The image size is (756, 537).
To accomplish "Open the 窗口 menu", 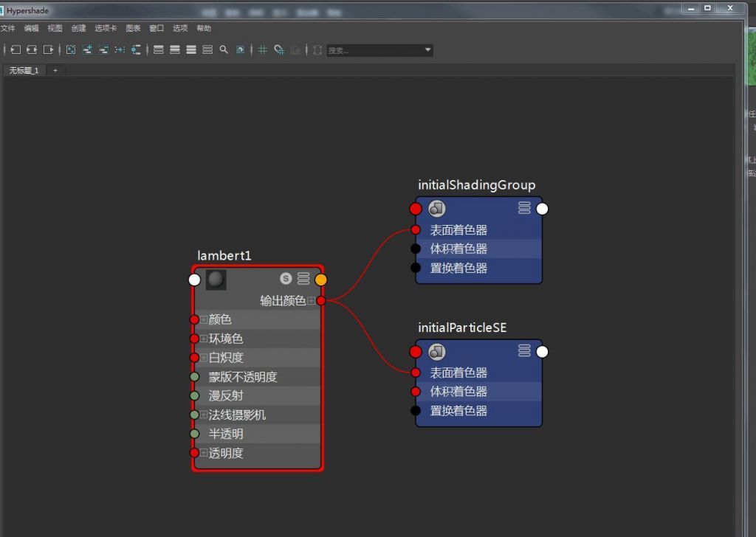I will (157, 29).
